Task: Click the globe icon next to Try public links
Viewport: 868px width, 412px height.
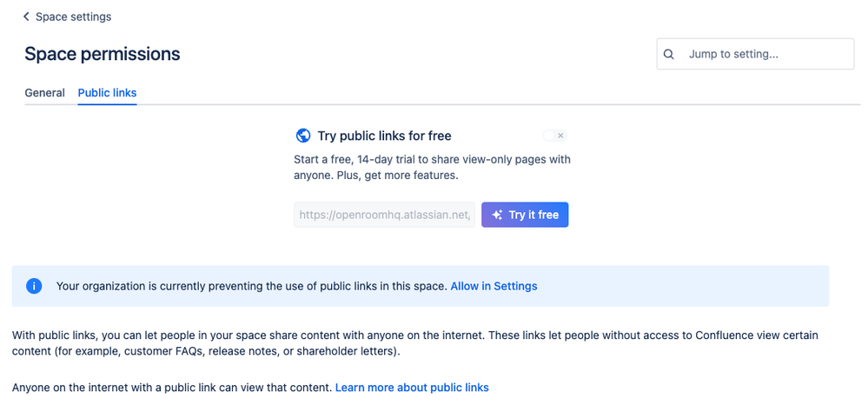Action: tap(303, 136)
